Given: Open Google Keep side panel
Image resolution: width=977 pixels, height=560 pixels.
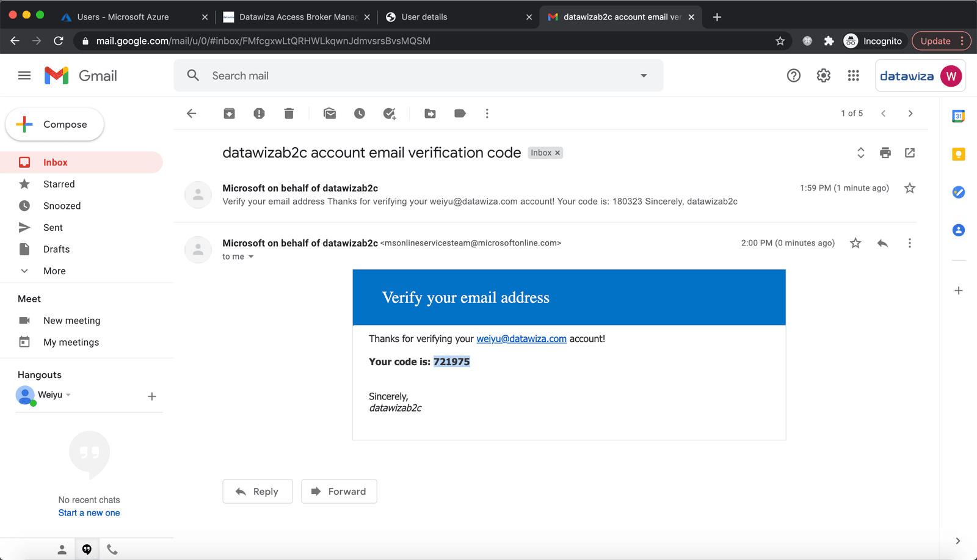Looking at the screenshot, I should pyautogui.click(x=959, y=154).
